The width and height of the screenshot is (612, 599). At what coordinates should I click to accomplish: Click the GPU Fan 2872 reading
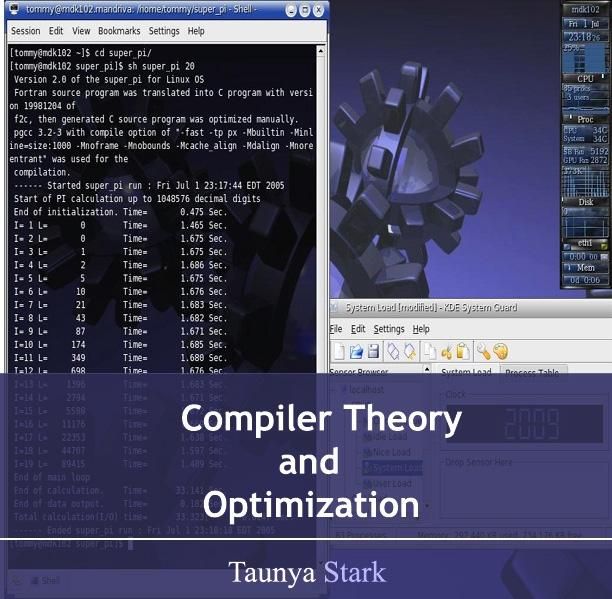tap(585, 160)
